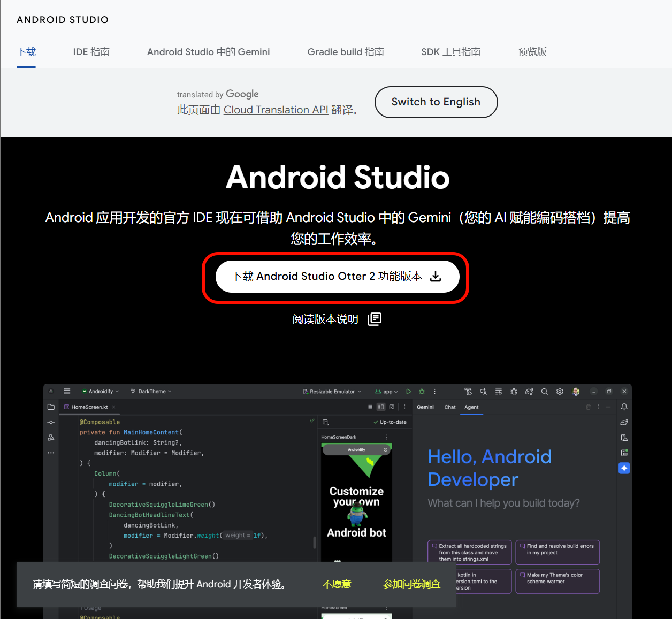Screen dimensions: 672x619
Task: Expand the Androidify project dropdown
Action: coord(101,392)
